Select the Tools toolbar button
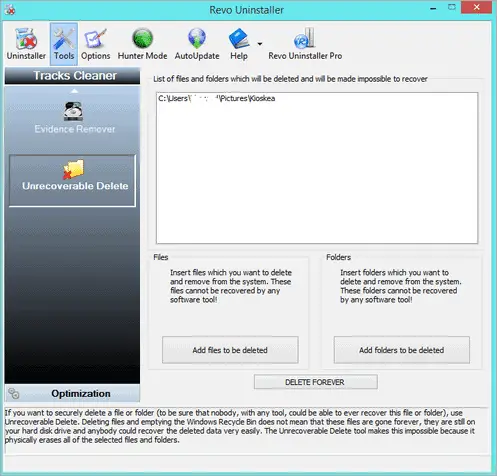Image resolution: width=497 pixels, height=476 pixels. click(64, 44)
